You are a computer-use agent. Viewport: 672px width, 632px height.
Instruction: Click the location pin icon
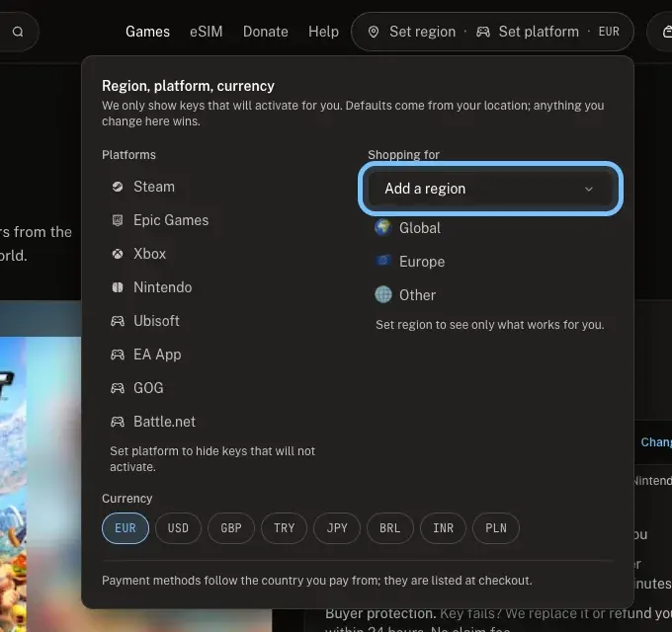point(374,32)
